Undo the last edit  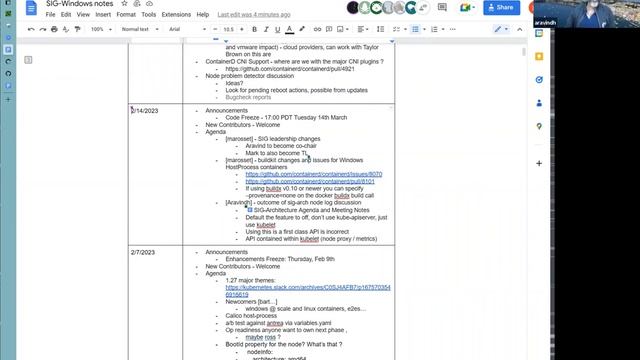coord(31,29)
